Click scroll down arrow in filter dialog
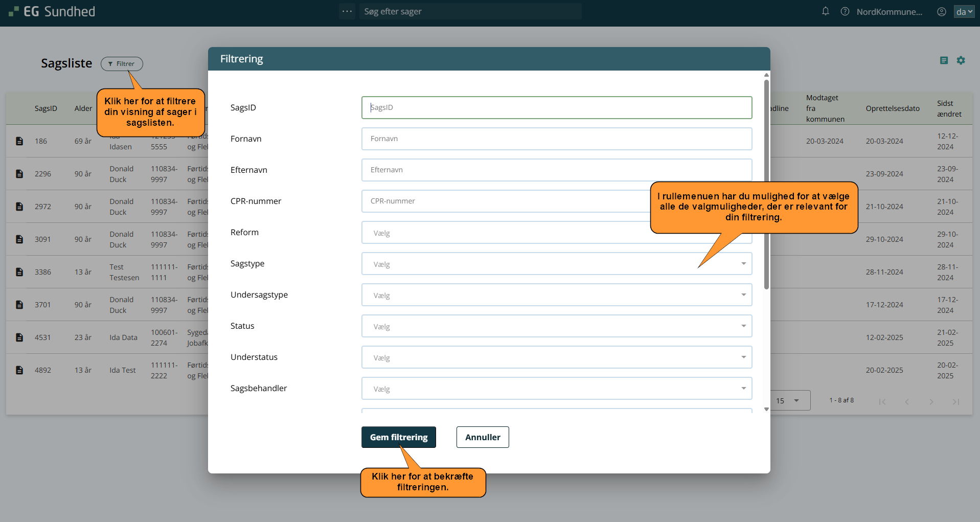This screenshot has width=980, height=522. coord(766,409)
